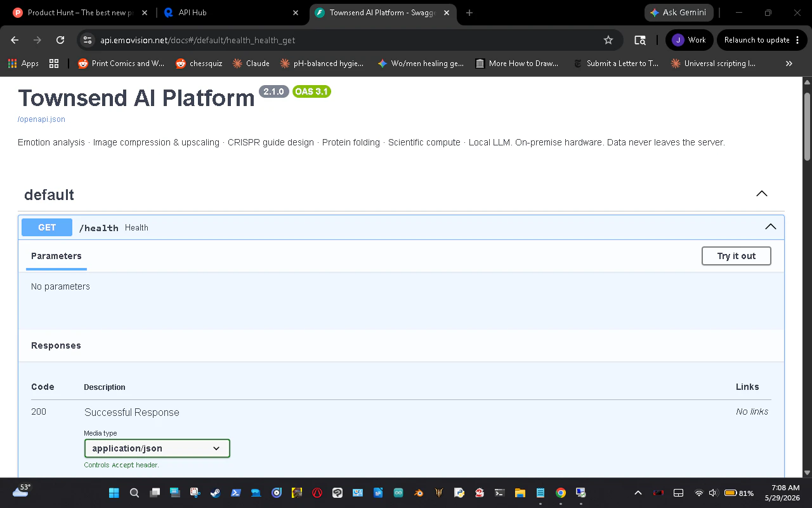
Task: Click the OAS 3.1 badge
Action: coord(311,91)
